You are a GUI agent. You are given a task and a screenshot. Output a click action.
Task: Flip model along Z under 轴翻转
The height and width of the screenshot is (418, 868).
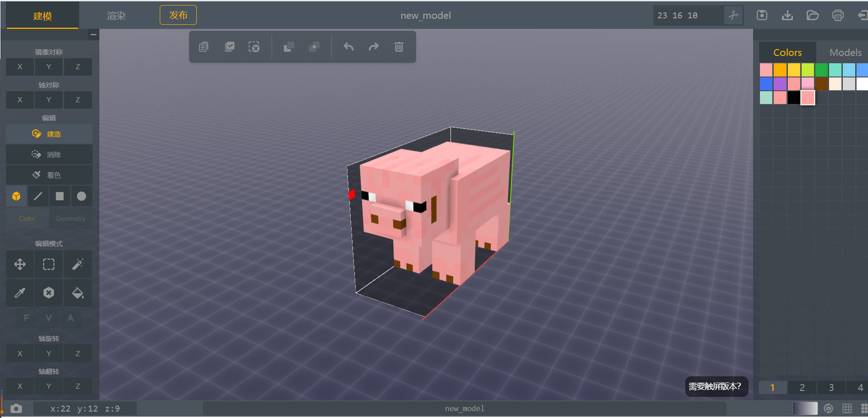[x=78, y=386]
